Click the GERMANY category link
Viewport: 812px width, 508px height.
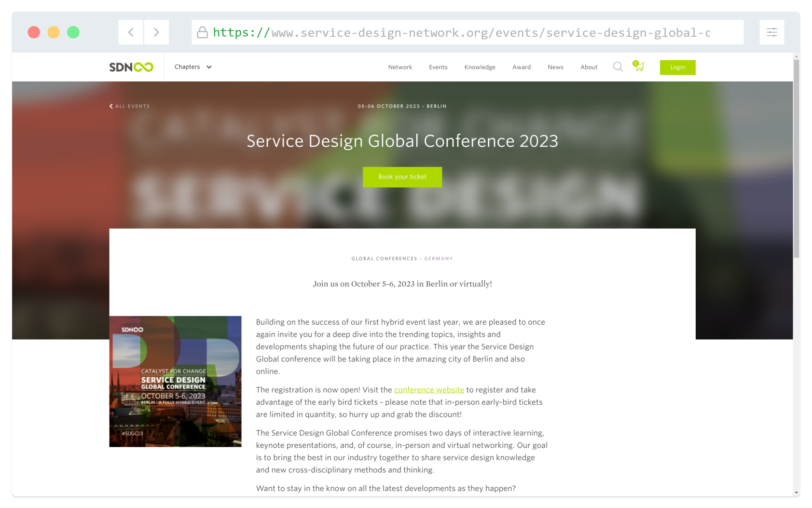pos(439,259)
